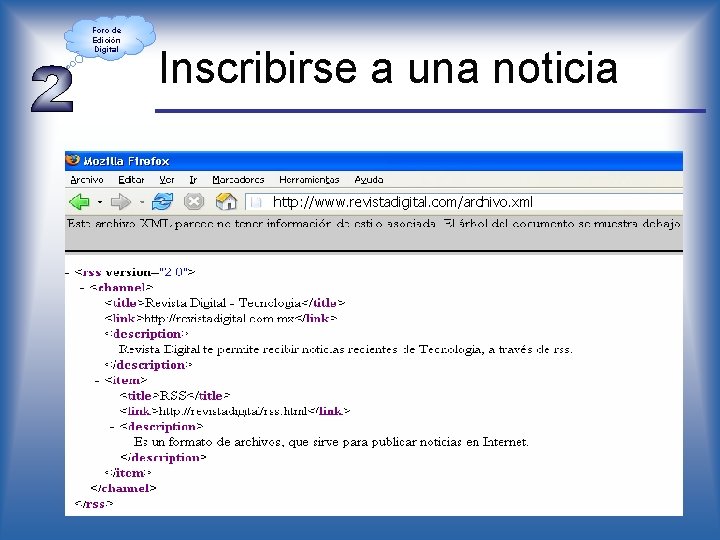Open the Ver menu
720x540 pixels.
tap(167, 180)
